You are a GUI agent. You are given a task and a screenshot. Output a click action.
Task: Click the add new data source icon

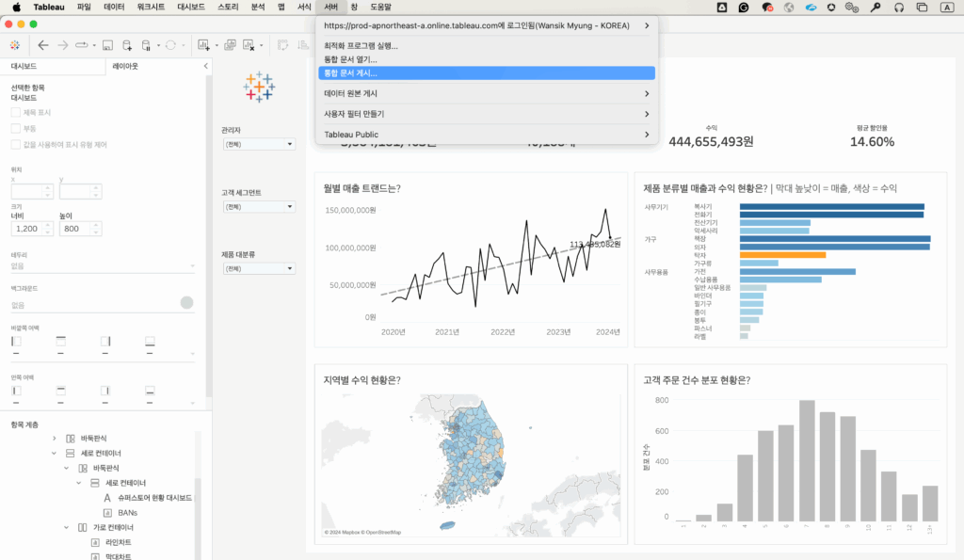128,45
